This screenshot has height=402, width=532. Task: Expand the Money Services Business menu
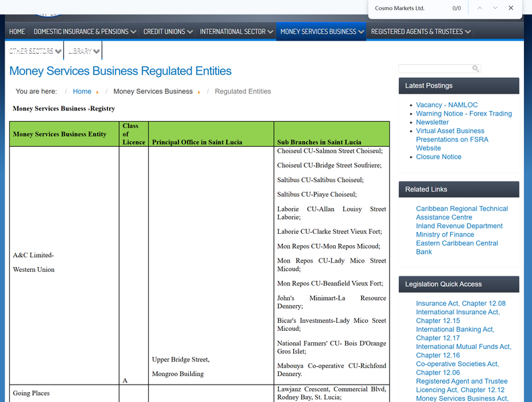(321, 31)
